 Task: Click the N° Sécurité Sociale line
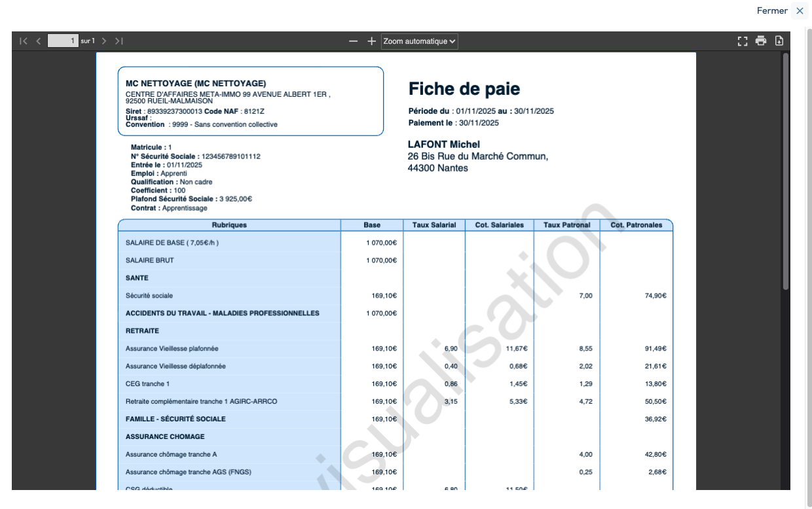click(x=196, y=157)
